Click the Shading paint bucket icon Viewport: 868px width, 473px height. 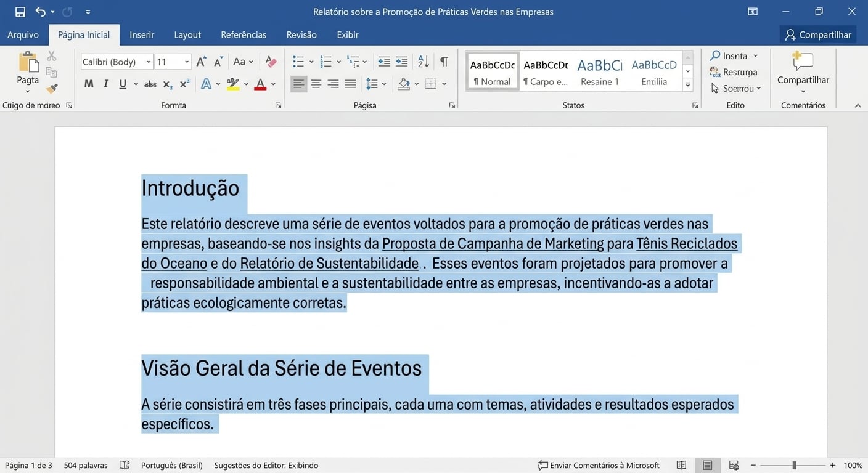pyautogui.click(x=404, y=84)
